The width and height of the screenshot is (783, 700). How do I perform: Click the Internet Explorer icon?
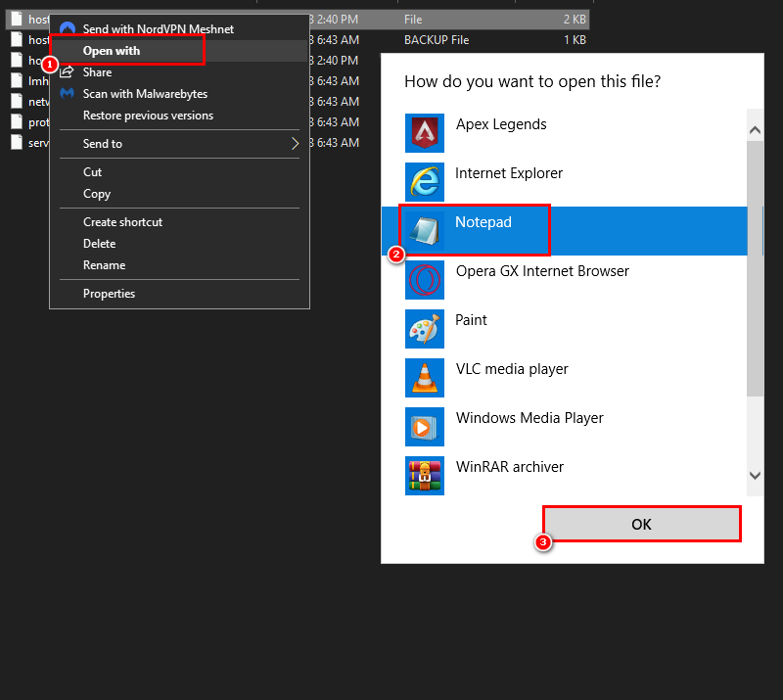pos(425,182)
